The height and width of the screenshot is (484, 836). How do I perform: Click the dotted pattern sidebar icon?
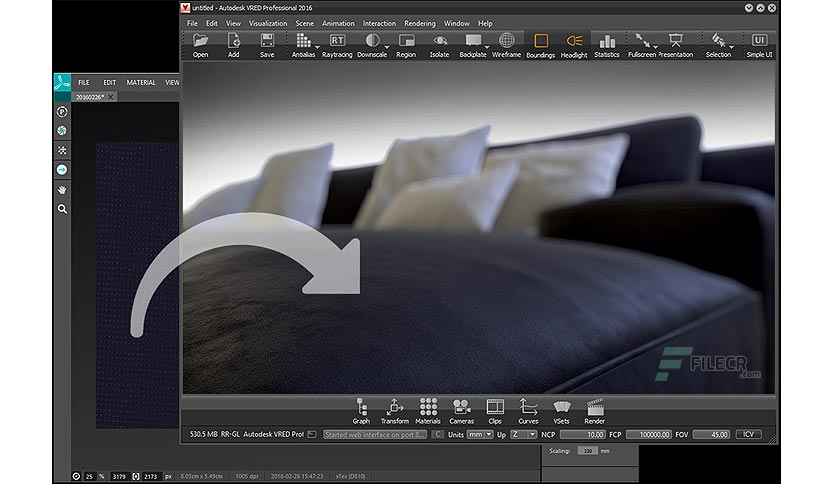click(62, 150)
